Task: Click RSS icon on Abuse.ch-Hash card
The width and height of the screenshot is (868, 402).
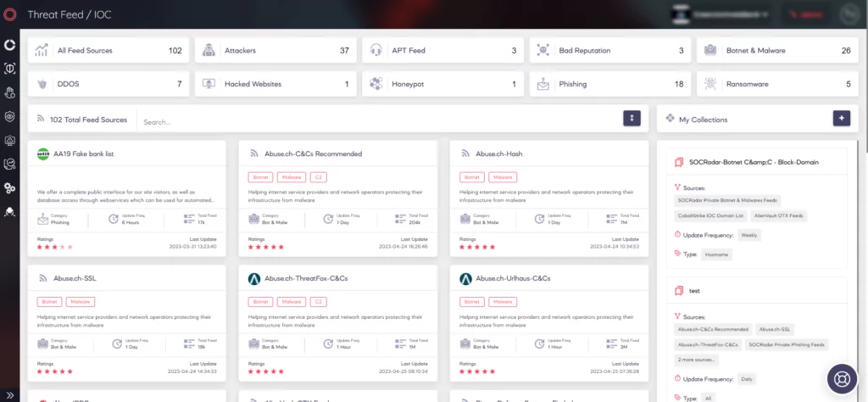Action: point(465,154)
